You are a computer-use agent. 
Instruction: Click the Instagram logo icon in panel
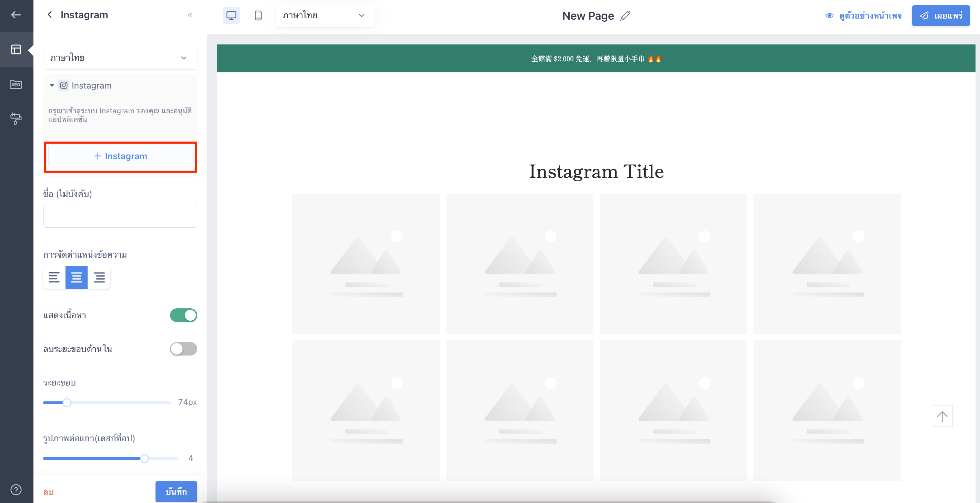click(x=64, y=85)
